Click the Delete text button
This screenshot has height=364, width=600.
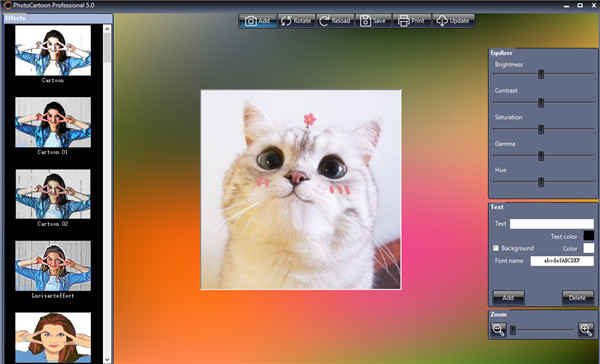click(578, 297)
